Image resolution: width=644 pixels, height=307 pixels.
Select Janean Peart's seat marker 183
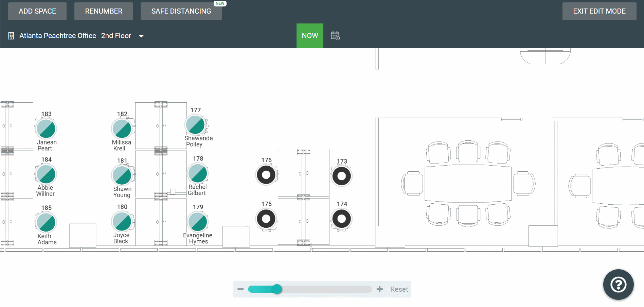[46, 129]
